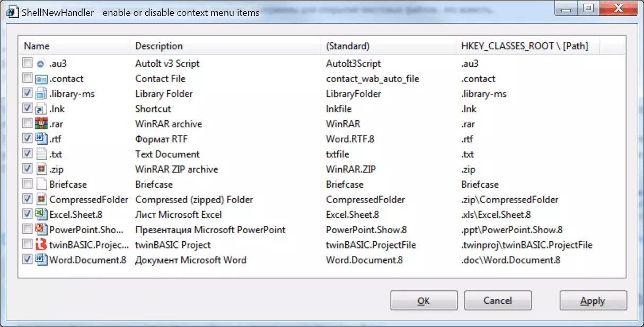Select the 'AutoIt v3 Script' description
644x327 pixels.
point(167,64)
